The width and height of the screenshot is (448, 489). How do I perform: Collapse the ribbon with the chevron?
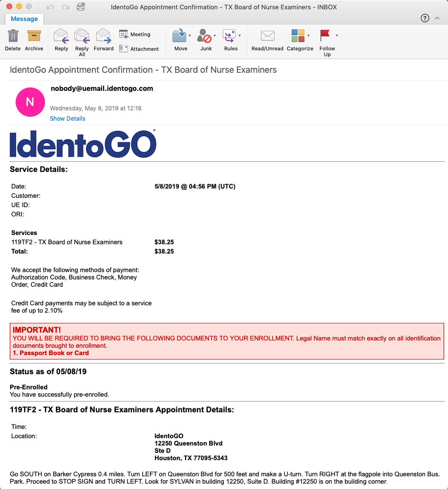tap(437, 18)
